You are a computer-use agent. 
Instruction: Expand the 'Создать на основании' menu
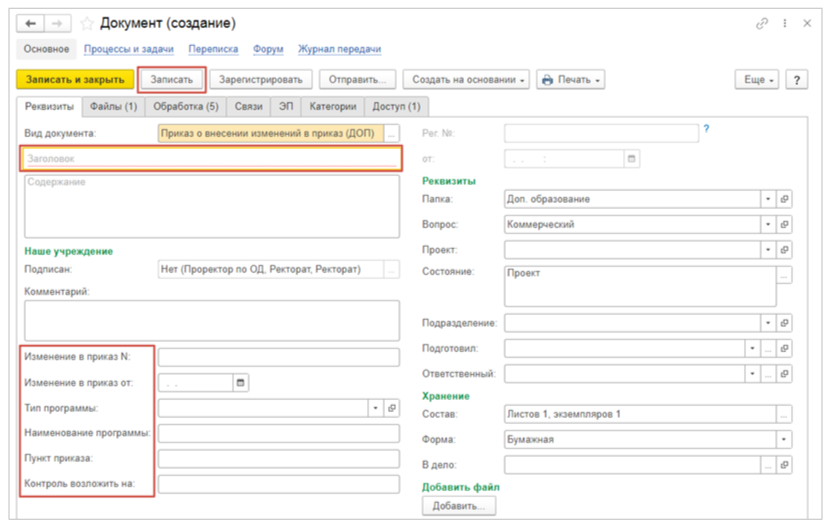[465, 80]
